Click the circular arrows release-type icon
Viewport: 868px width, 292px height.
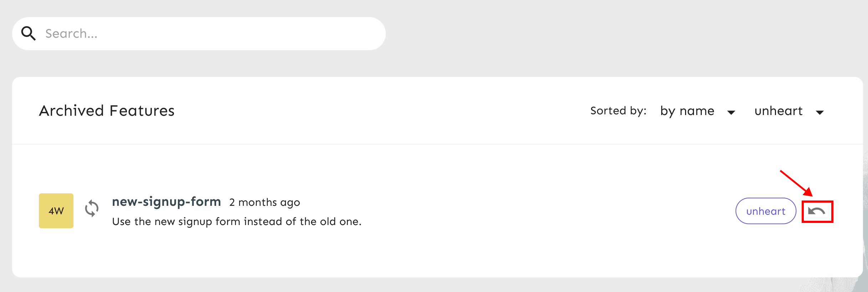(x=92, y=208)
